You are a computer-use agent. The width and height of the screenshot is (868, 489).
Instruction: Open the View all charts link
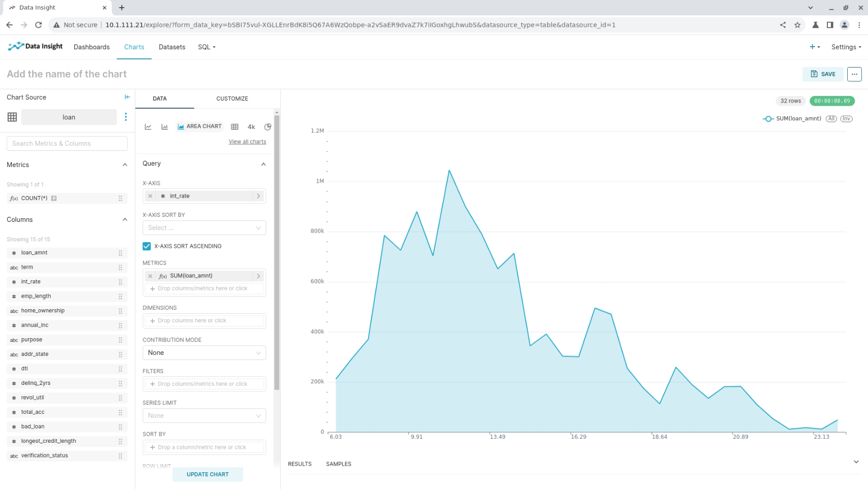pos(247,141)
